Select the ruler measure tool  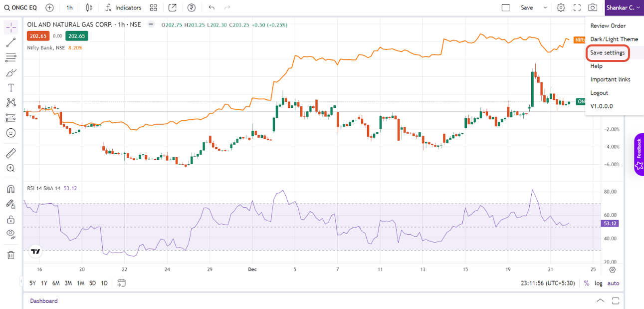pos(10,153)
